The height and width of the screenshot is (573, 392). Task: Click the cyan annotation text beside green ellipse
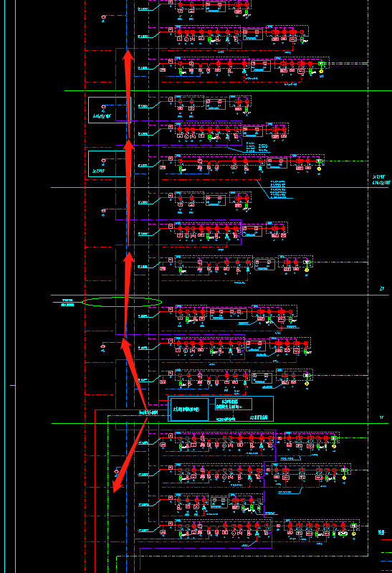[67, 303]
